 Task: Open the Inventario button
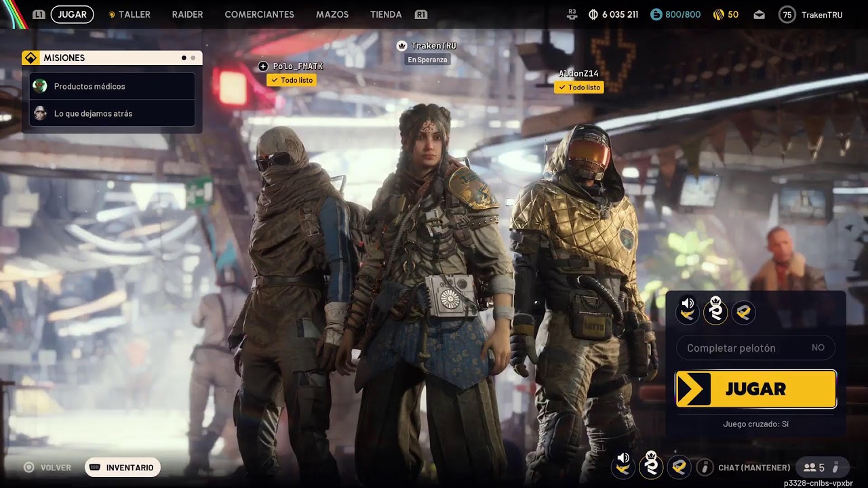(x=123, y=468)
